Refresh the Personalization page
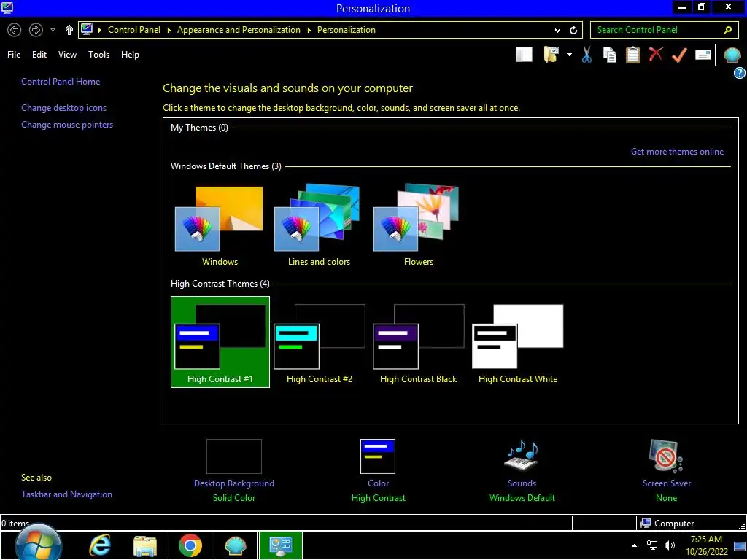Viewport: 747px width, 560px height. pos(573,31)
